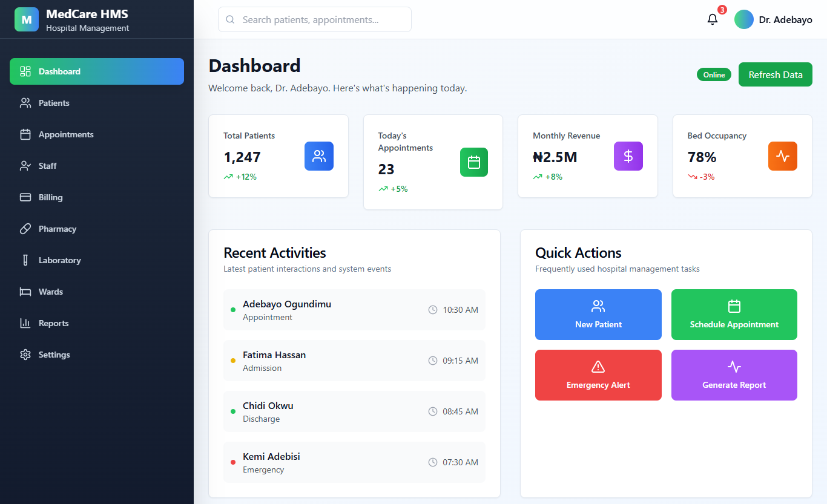Click Dr. Adebayo's profile avatar
827x504 pixels.
743,19
